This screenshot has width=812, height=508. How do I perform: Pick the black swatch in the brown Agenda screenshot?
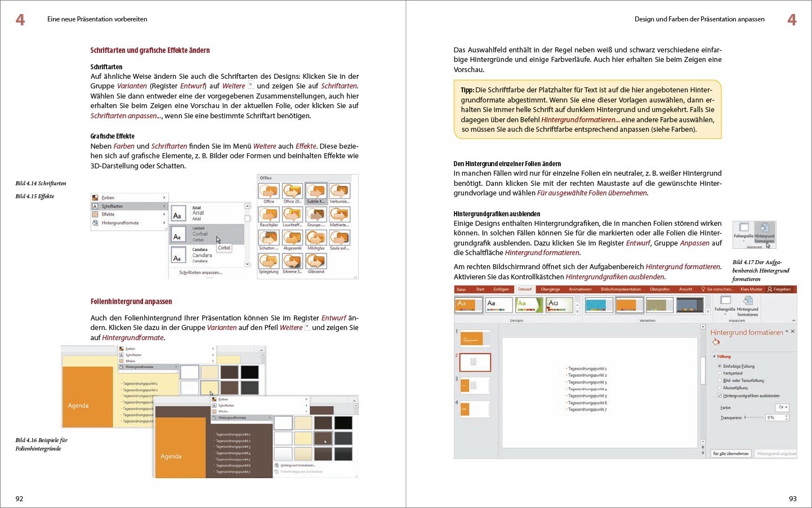click(343, 423)
